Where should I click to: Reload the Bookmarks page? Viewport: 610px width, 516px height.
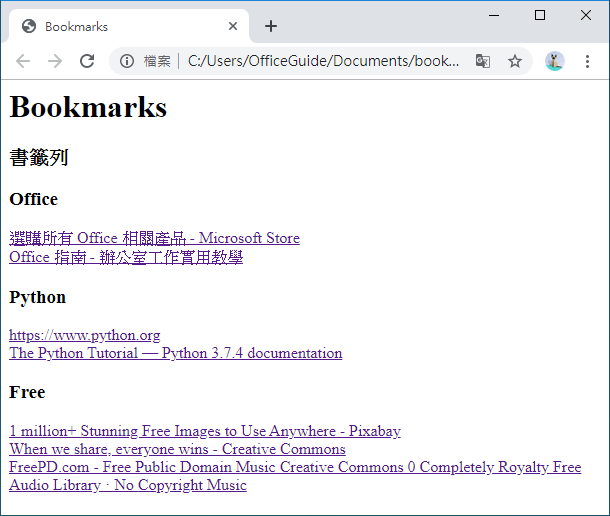click(87, 61)
